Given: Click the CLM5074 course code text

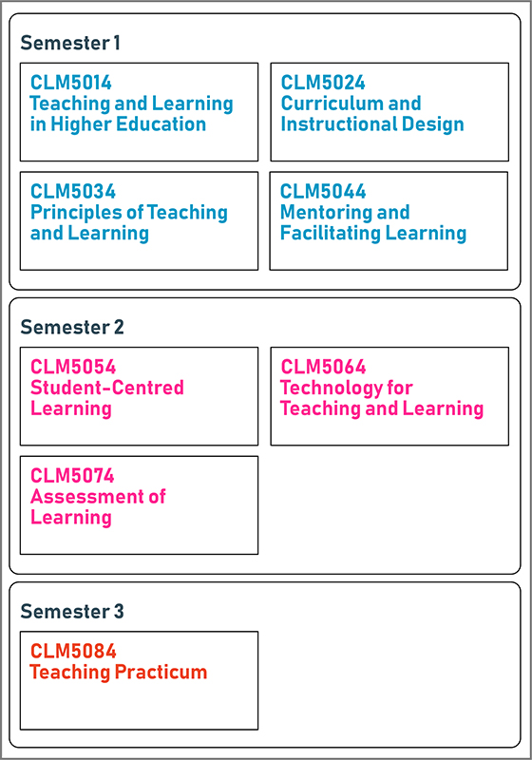Looking at the screenshot, I should tap(73, 476).
